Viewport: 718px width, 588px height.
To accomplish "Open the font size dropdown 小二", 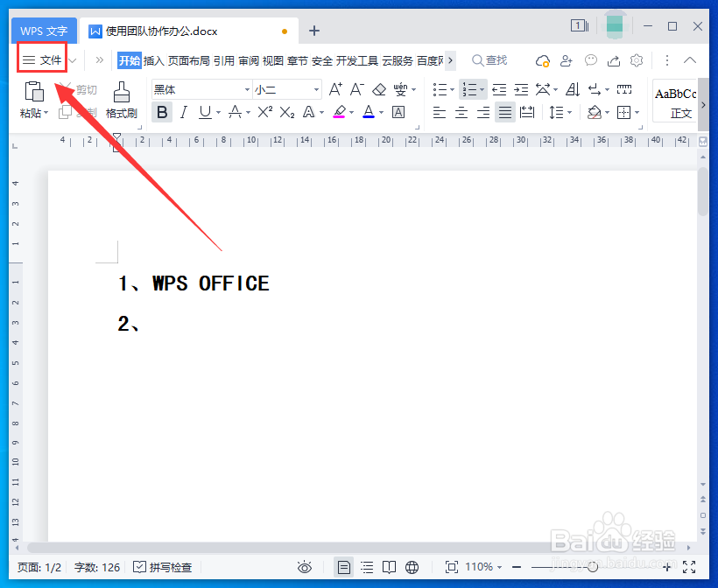I will (x=316, y=89).
